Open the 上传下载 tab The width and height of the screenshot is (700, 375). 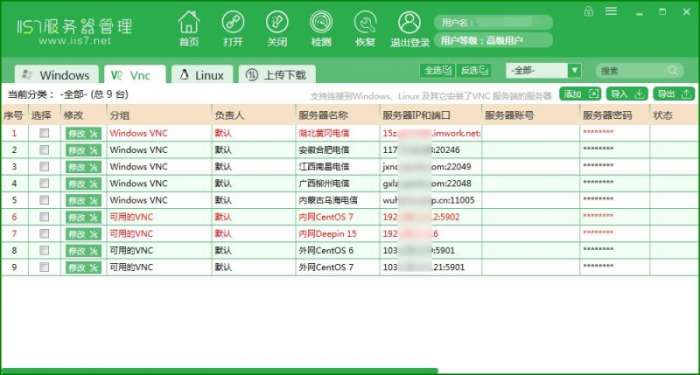point(277,75)
